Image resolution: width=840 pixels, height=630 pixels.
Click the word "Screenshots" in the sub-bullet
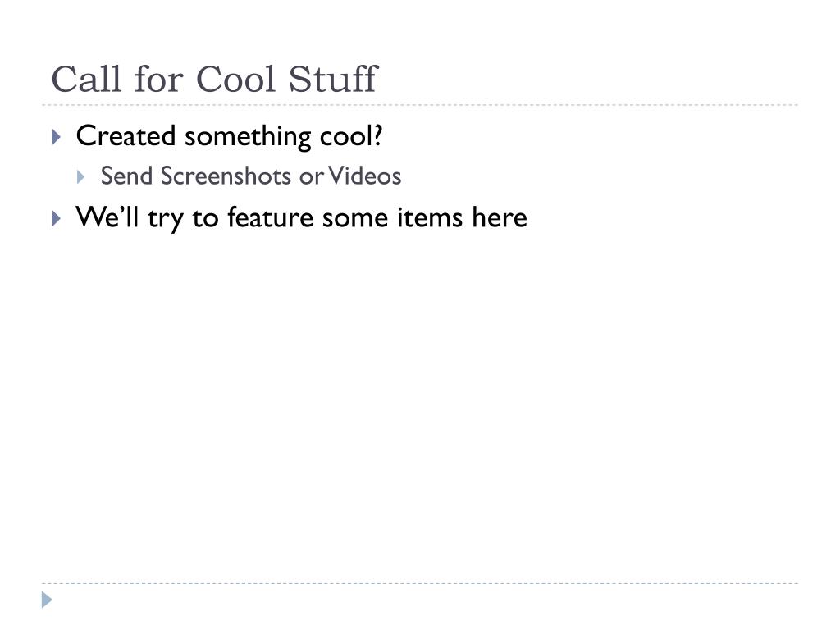click(226, 176)
